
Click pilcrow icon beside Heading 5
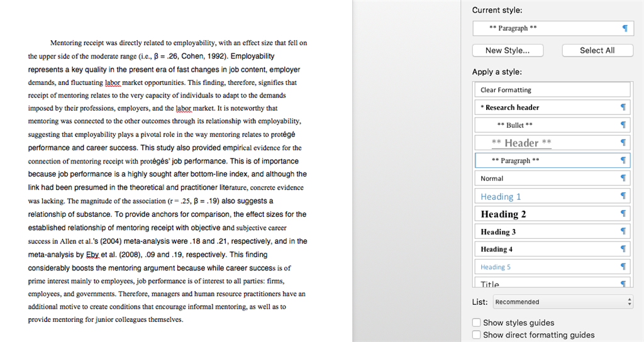pyautogui.click(x=623, y=267)
